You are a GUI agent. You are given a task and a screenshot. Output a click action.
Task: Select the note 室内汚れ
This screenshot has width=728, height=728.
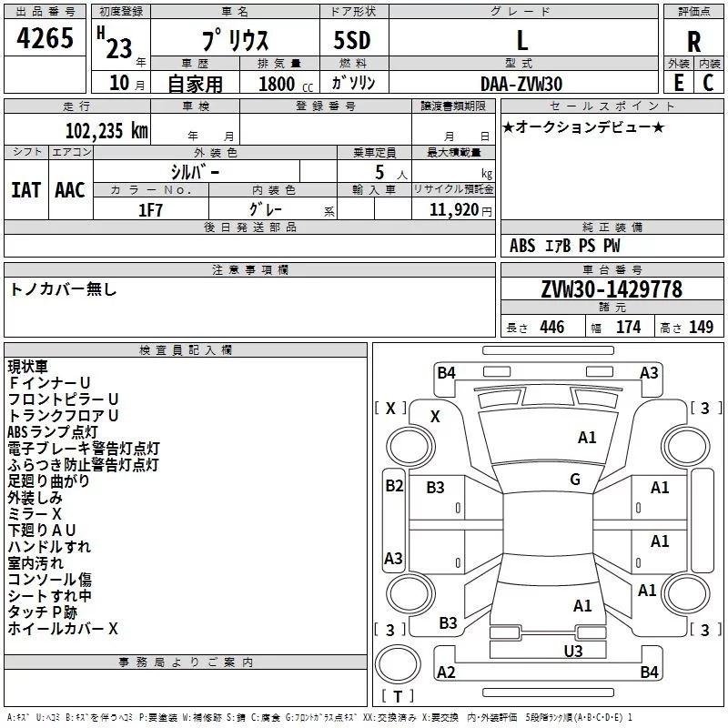click(35, 563)
